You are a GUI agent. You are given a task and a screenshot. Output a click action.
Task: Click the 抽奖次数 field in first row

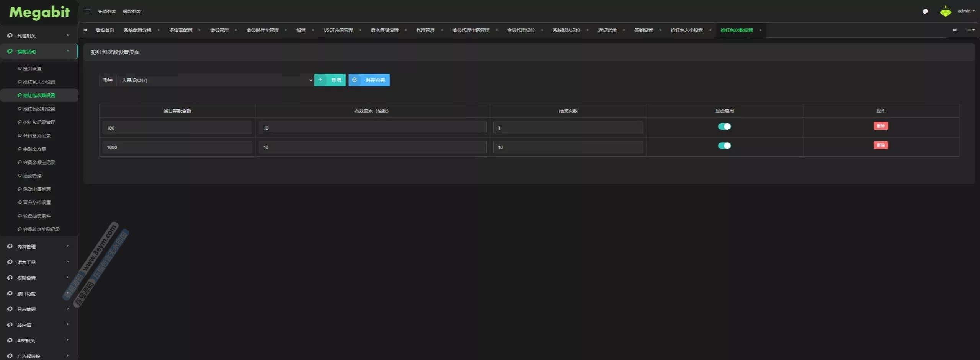pos(568,128)
